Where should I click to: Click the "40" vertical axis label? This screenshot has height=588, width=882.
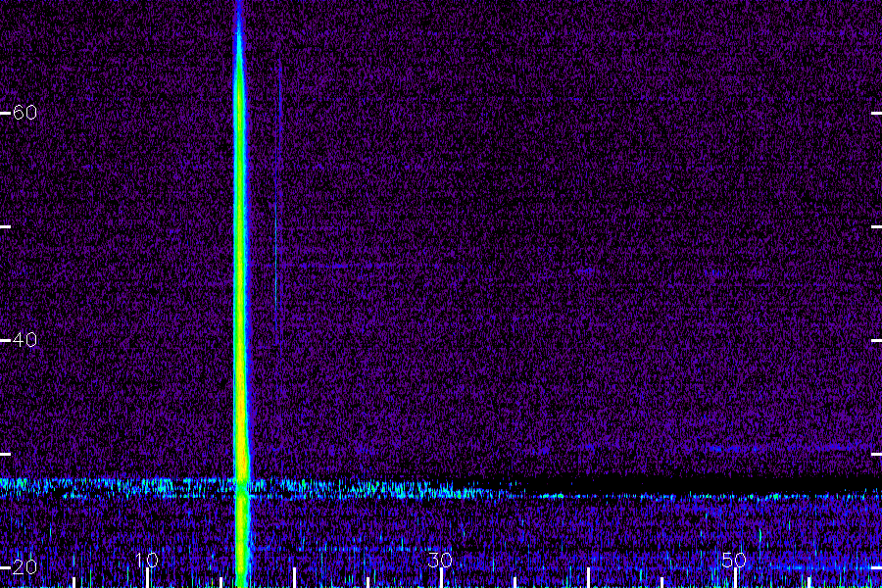(24, 340)
